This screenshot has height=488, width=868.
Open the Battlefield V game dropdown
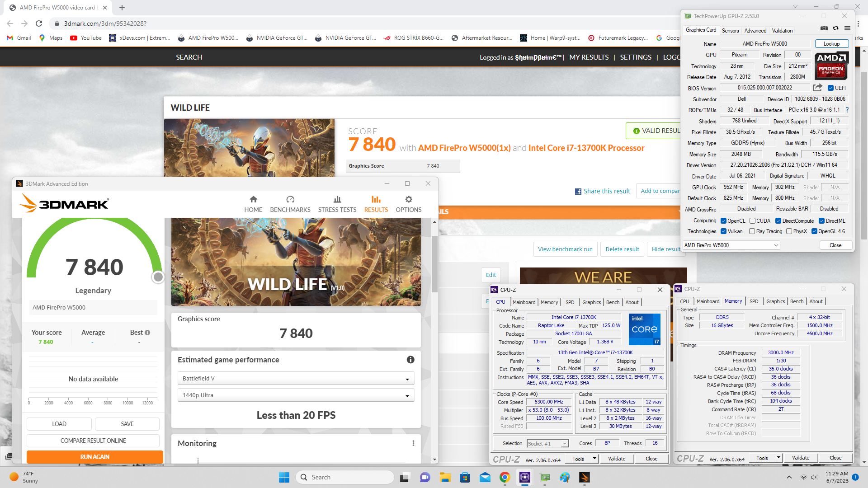296,379
